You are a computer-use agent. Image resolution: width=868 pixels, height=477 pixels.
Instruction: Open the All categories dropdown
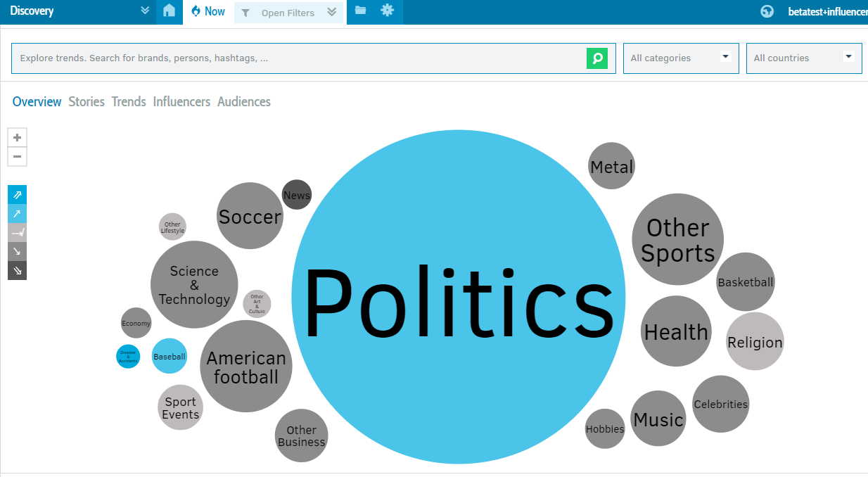click(680, 58)
